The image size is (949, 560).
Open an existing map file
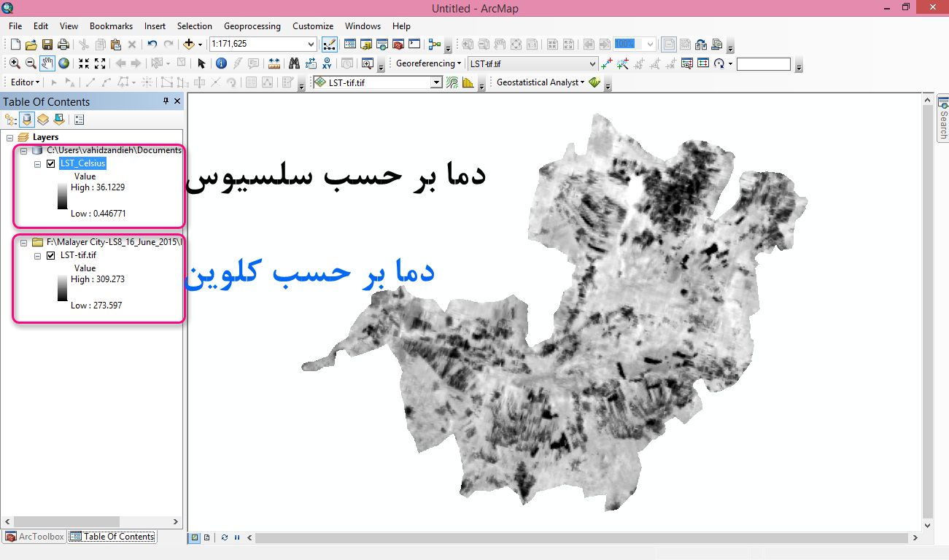click(x=31, y=44)
